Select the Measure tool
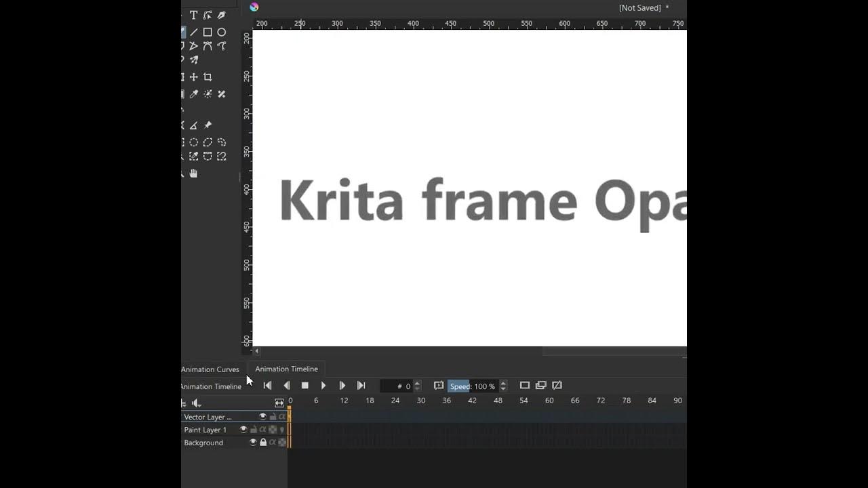 193,125
